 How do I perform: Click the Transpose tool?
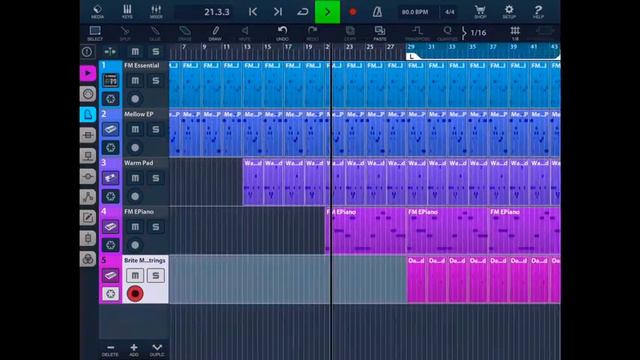pos(417,33)
